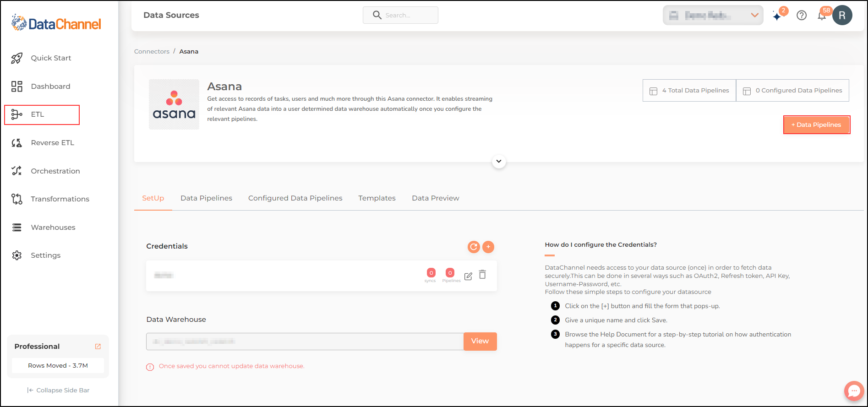Select the ETL pipeline icon
This screenshot has height=407, width=868.
click(x=17, y=114)
